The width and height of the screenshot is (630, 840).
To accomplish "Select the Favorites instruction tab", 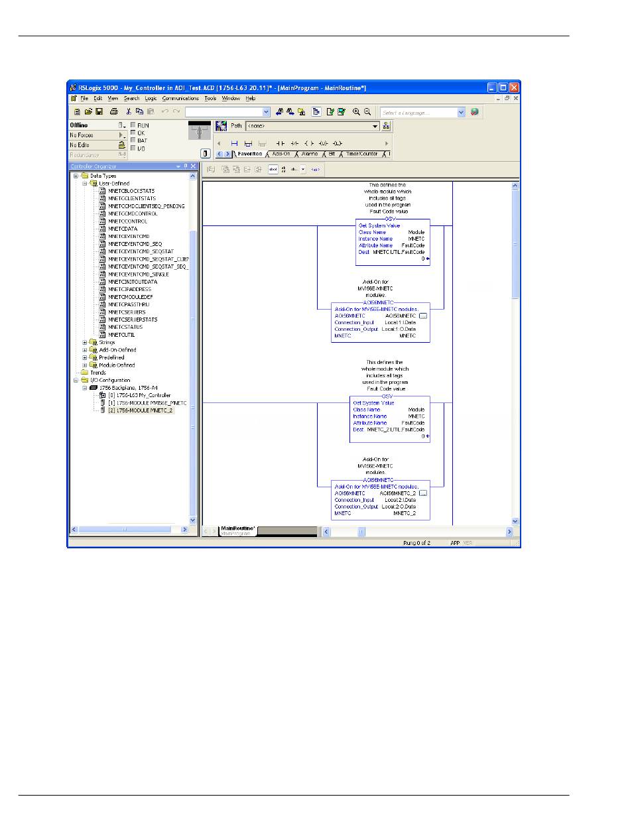I will 249,154.
